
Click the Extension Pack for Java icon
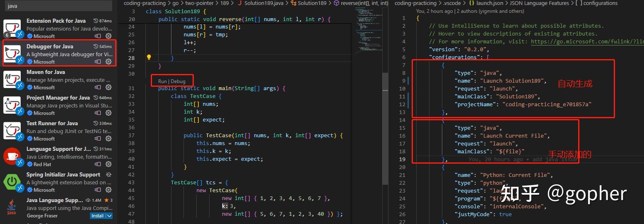(x=12, y=29)
